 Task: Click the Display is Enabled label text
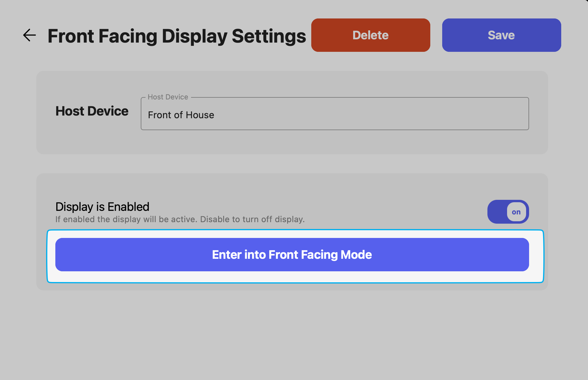click(102, 207)
